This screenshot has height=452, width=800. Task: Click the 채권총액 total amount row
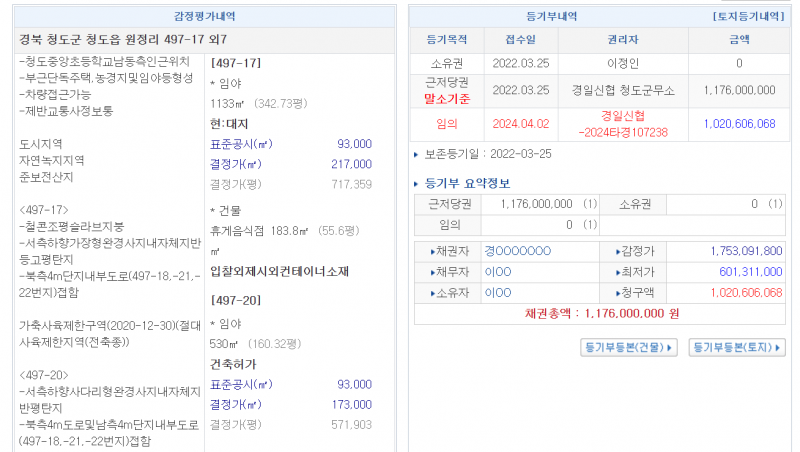pyautogui.click(x=602, y=313)
